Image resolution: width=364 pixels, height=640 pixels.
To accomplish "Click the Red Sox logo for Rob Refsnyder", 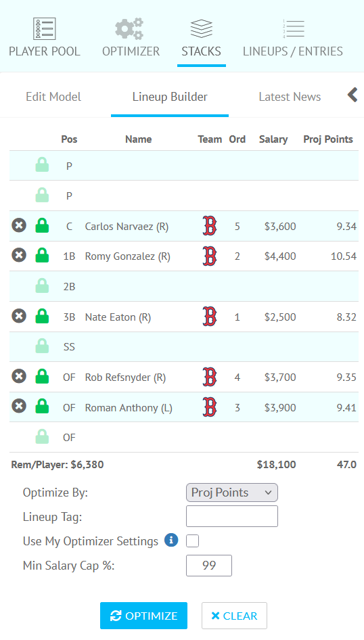I will [x=209, y=377].
